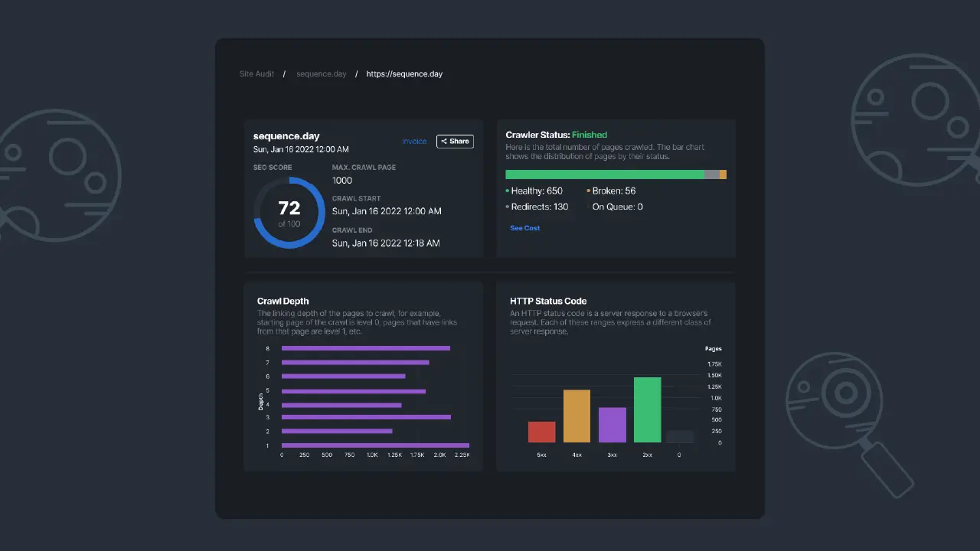Open the Site Audit breadcrumb menu
The width and height of the screenshot is (980, 551).
coord(256,73)
